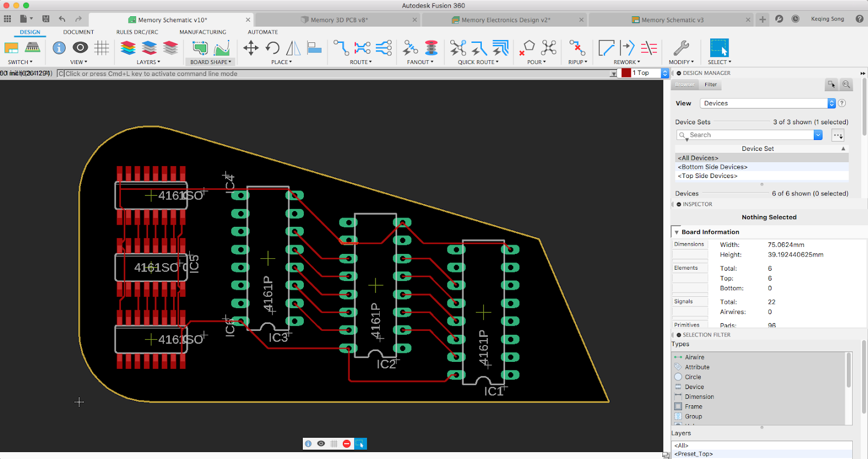
Task: Click the design info icon in View group
Action: click(59, 48)
